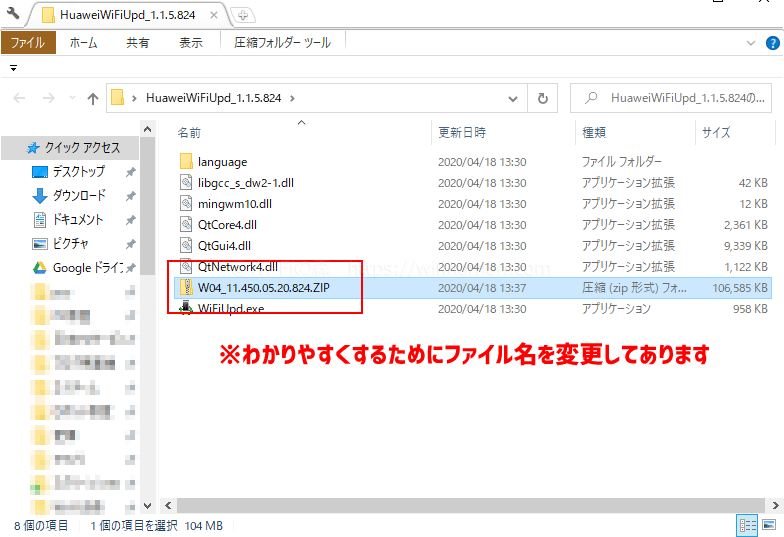Click the search box for this folder
The height and width of the screenshot is (537, 784).
pyautogui.click(x=671, y=98)
